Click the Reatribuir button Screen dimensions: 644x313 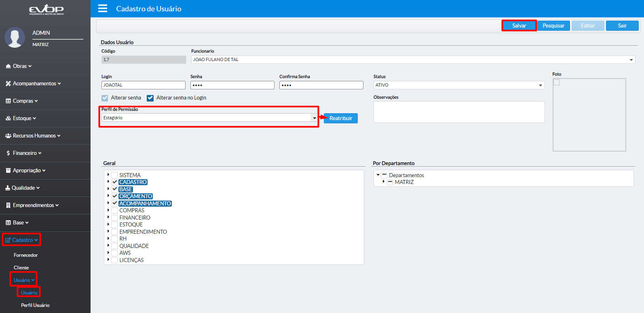click(340, 118)
